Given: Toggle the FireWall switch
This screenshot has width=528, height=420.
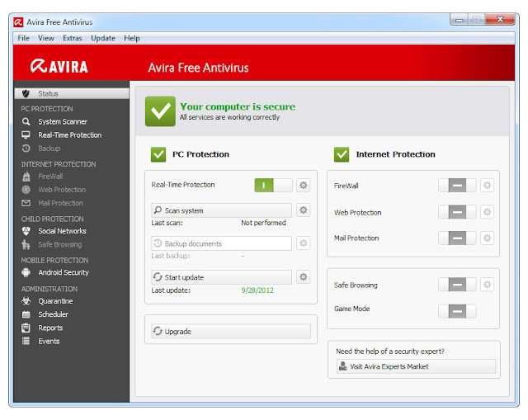Looking at the screenshot, I should [x=457, y=185].
